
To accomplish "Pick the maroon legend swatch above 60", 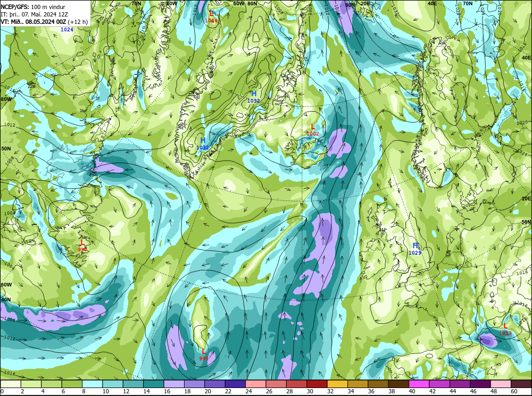I will click(521, 384).
